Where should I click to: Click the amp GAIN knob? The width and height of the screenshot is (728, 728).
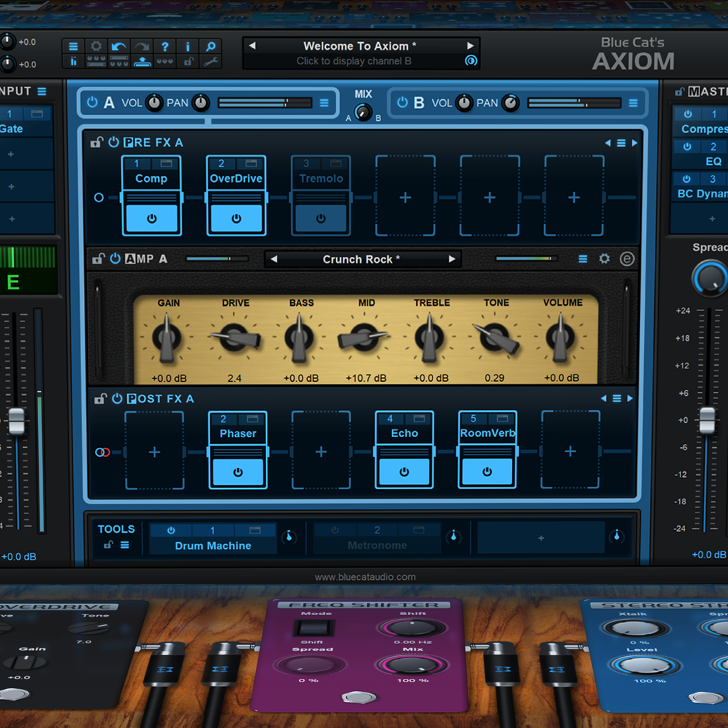(x=167, y=338)
